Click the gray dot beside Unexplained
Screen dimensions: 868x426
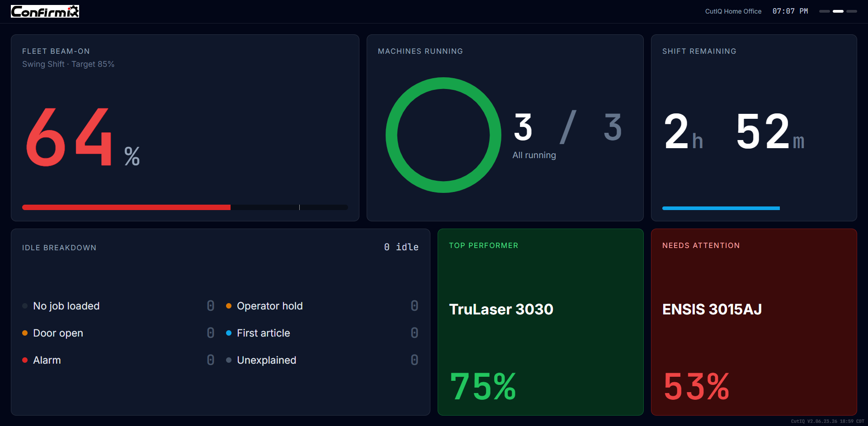coord(229,360)
